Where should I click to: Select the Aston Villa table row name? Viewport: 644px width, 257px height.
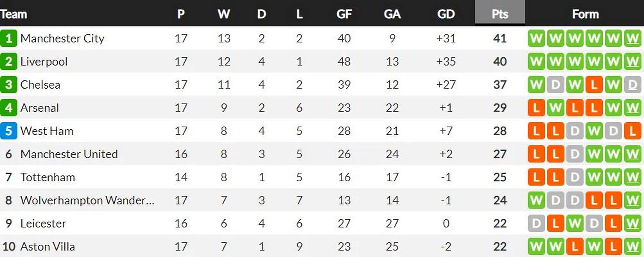point(48,247)
